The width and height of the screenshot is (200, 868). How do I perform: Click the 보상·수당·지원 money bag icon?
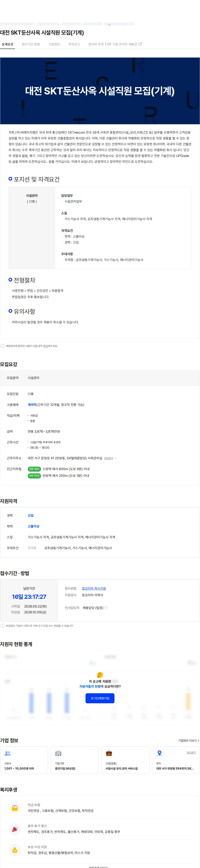[x=15, y=850]
